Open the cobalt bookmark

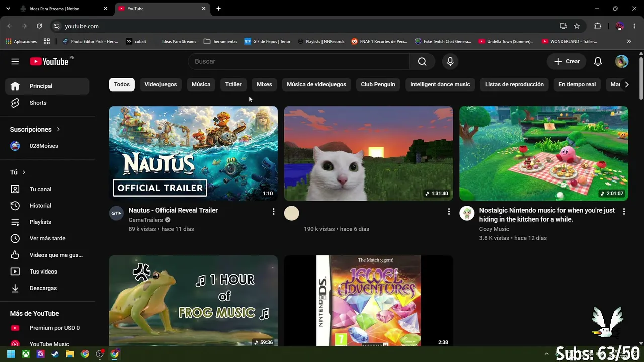pyautogui.click(x=136, y=41)
